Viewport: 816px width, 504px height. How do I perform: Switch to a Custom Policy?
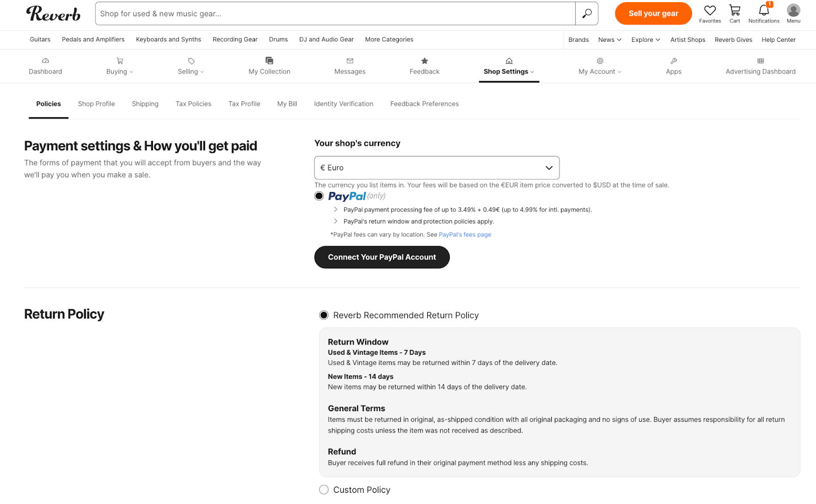pos(324,489)
